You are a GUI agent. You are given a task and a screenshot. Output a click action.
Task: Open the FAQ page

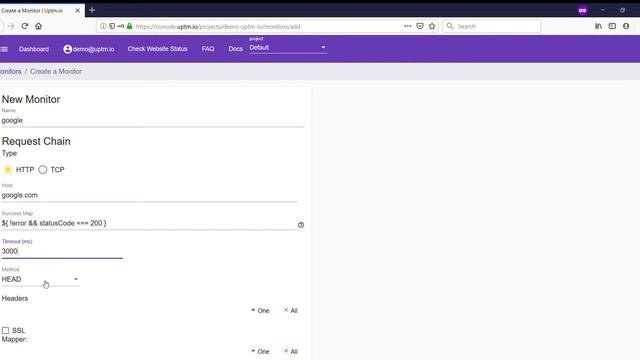tap(208, 49)
